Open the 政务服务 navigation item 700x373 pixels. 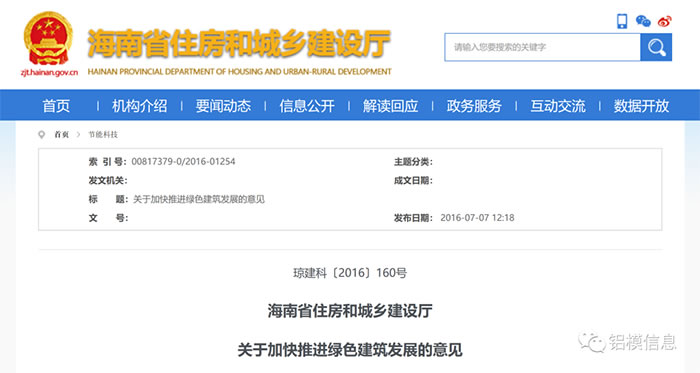[474, 106]
